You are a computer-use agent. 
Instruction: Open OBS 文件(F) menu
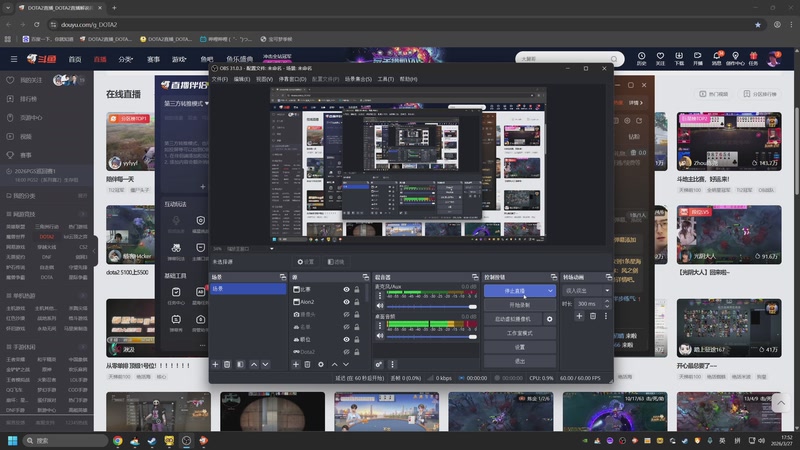pos(219,79)
